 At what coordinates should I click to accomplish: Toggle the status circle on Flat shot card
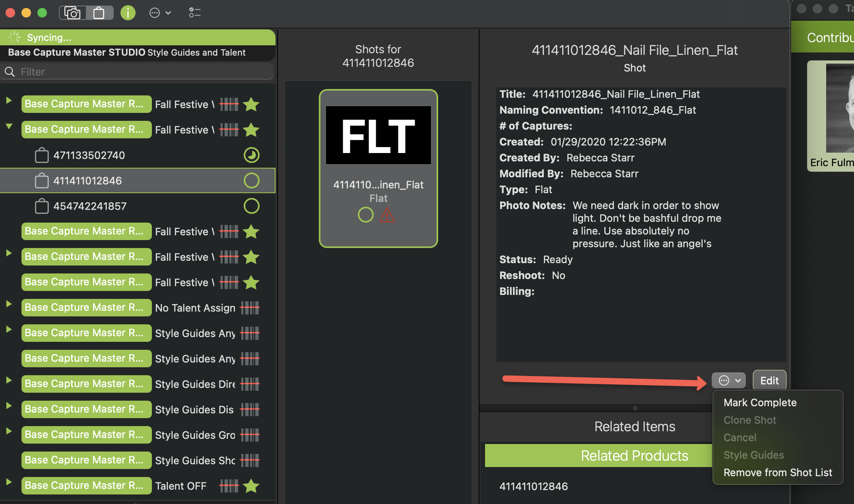[365, 215]
